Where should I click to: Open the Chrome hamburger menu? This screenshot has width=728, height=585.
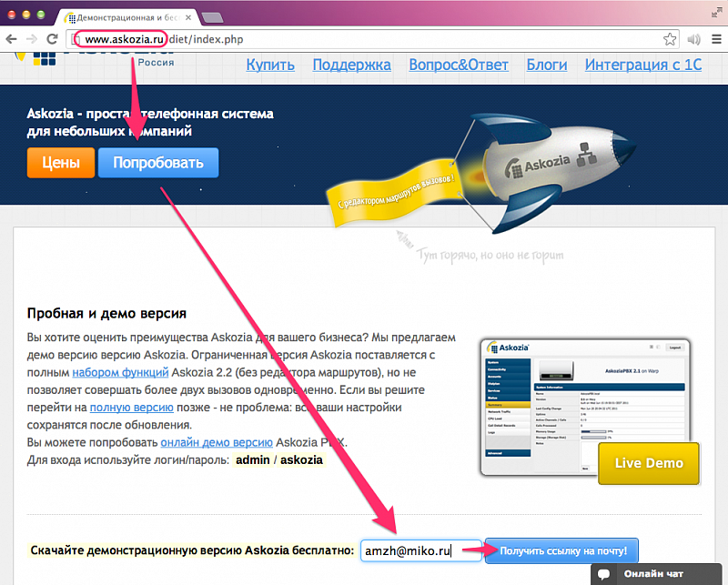coord(716,39)
